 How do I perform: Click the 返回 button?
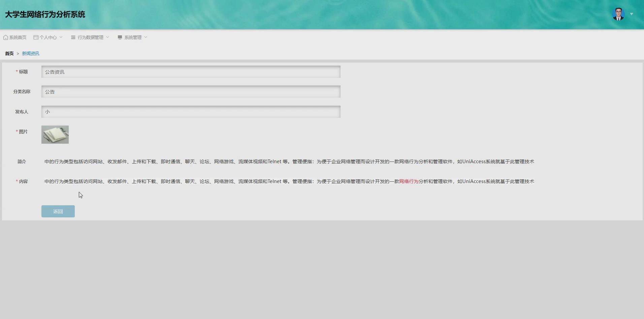coord(58,211)
